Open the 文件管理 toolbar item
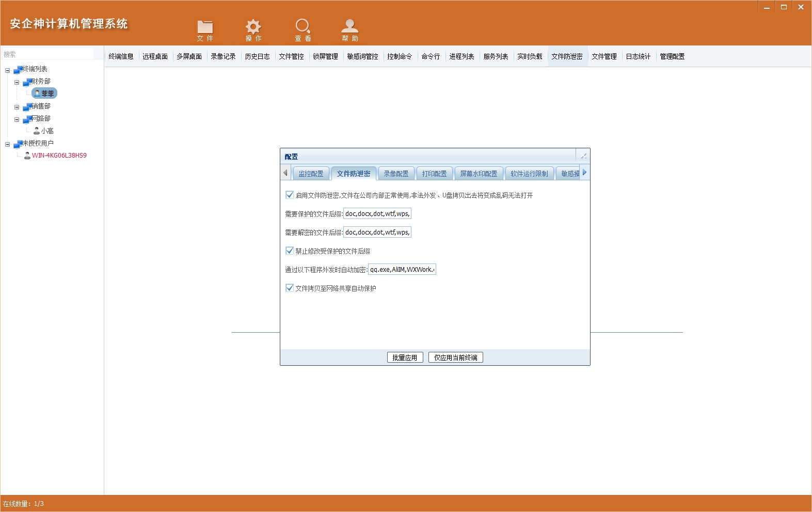This screenshot has height=512, width=812. tap(604, 56)
